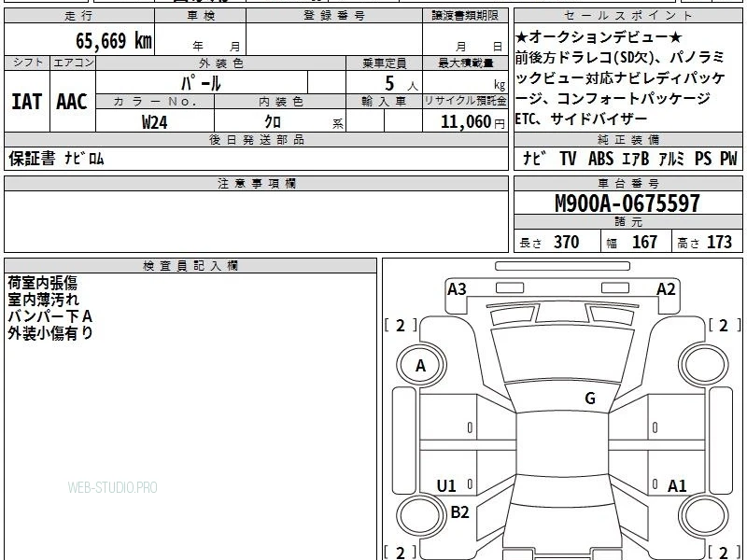The height and width of the screenshot is (560, 747).
Task: Click the ナビロム text
Action: 84,159
